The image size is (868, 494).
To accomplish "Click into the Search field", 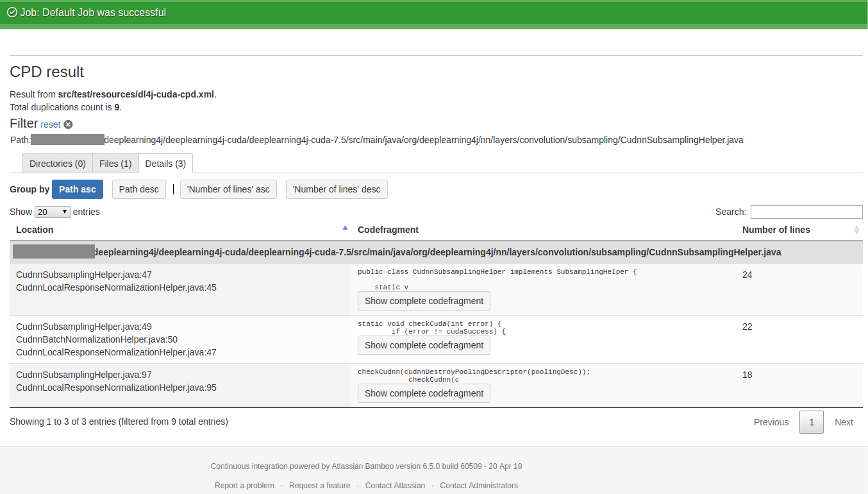I will point(806,211).
